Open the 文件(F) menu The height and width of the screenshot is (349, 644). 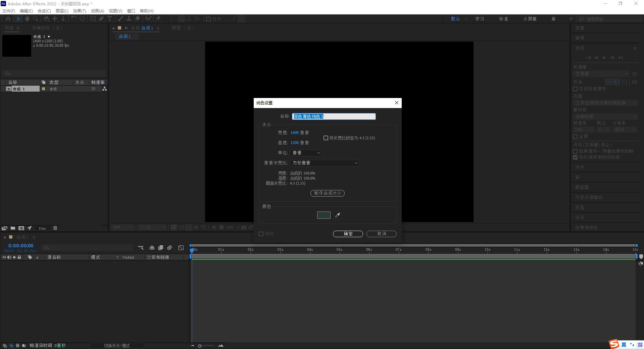coord(9,11)
